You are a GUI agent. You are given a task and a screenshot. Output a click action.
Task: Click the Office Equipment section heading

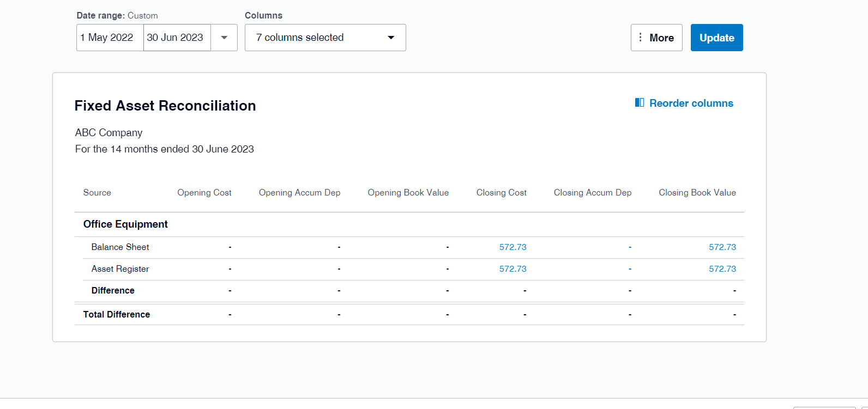(x=125, y=224)
